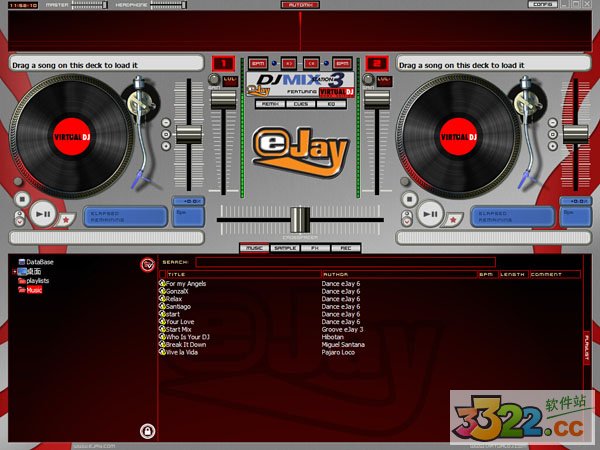Click the deck 1 gain knob
The image size is (600, 450).
point(214,80)
